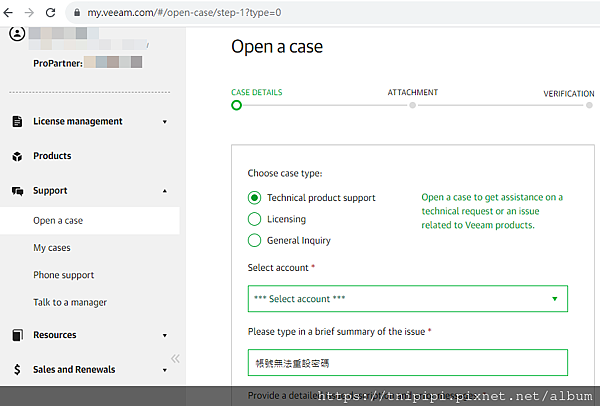Screen dimensions: 600x406
Task: Open the Resources menu label
Action: tap(55, 335)
